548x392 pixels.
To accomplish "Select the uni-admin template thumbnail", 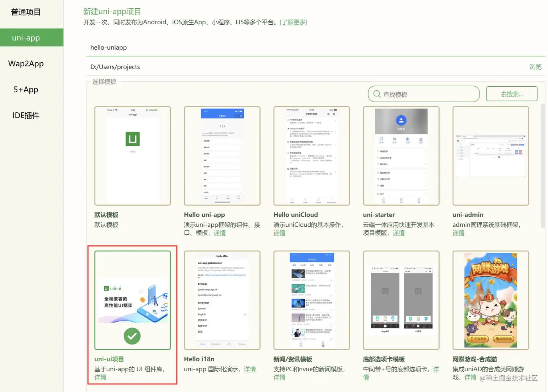I will click(491, 156).
